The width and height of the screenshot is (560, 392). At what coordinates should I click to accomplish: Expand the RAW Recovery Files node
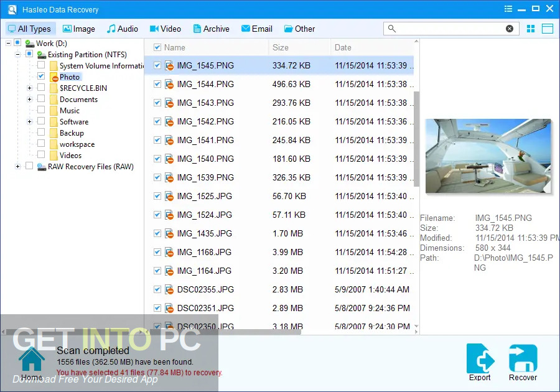18,167
